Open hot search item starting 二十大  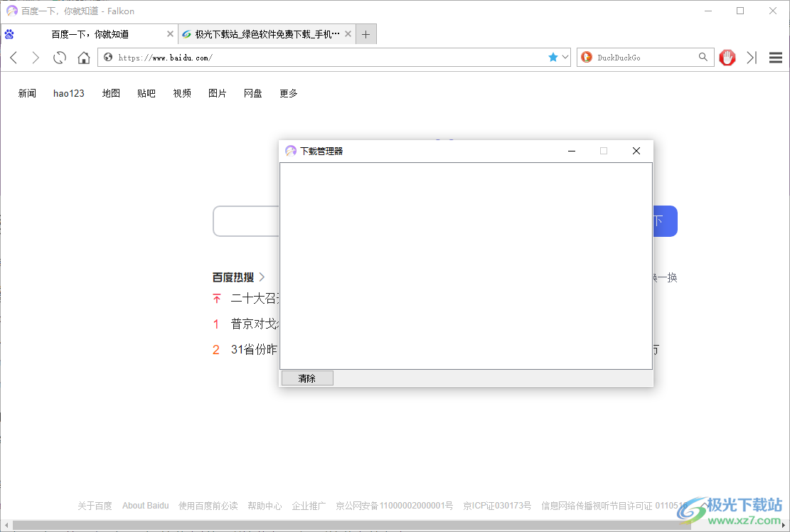(x=255, y=299)
